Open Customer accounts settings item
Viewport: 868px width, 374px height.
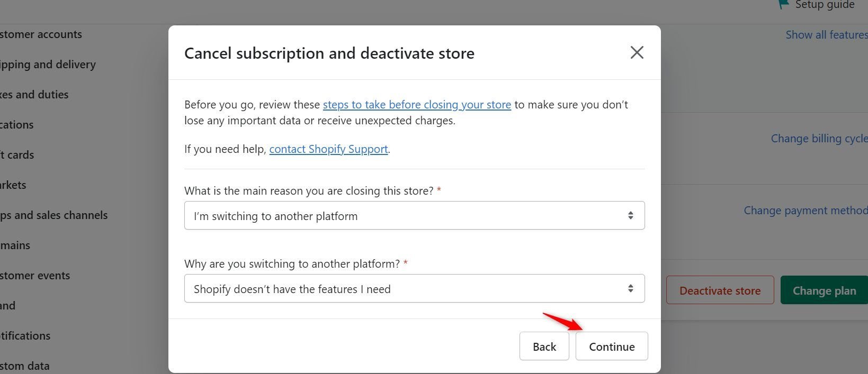(x=41, y=34)
